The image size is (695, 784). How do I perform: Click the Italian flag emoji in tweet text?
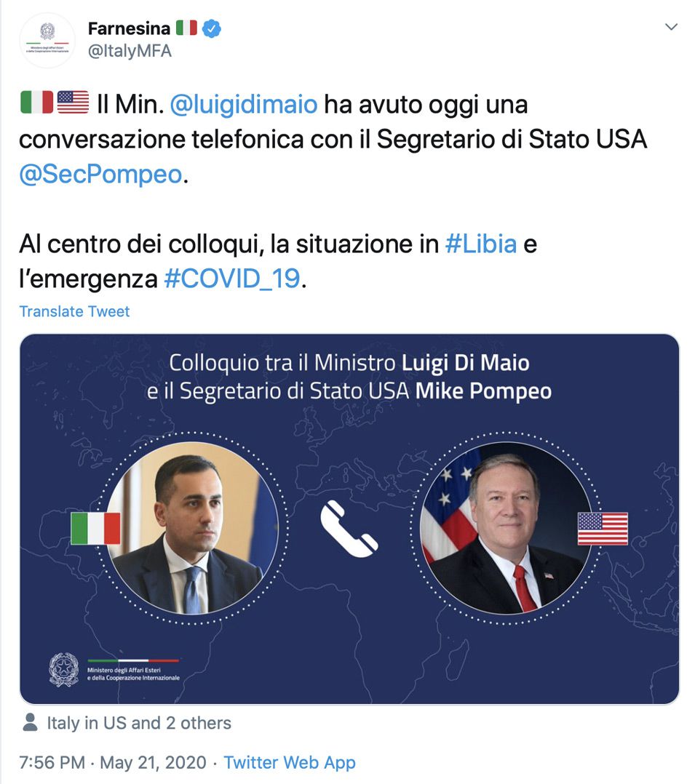(36, 102)
